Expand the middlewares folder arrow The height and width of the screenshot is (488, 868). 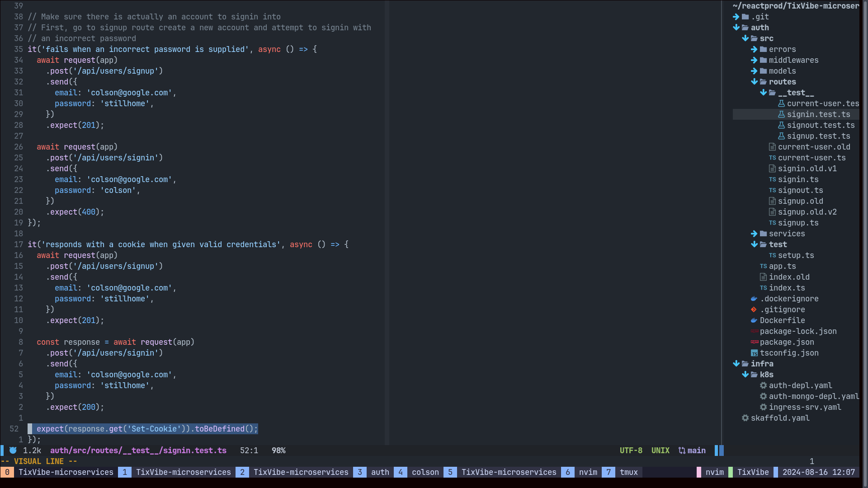coord(754,60)
